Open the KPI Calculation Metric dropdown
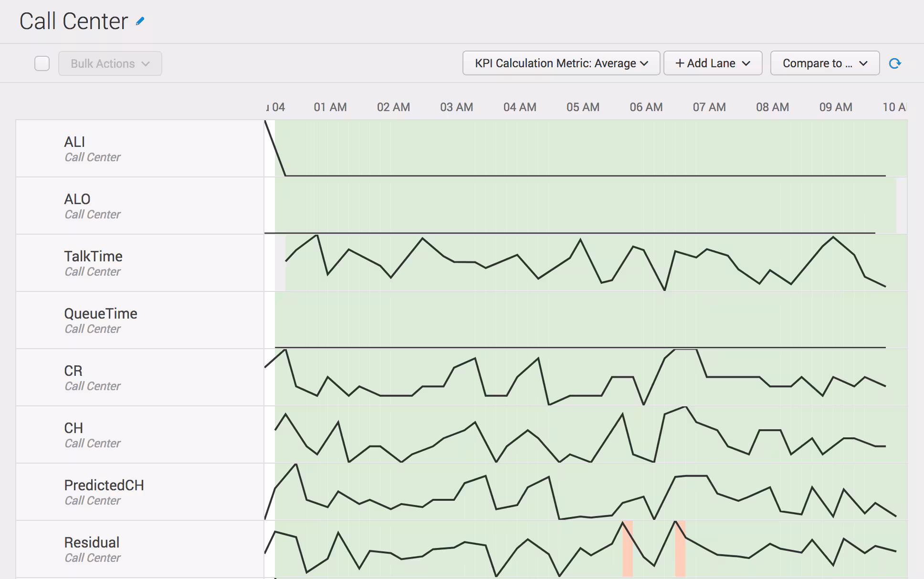The image size is (924, 579). pos(561,63)
